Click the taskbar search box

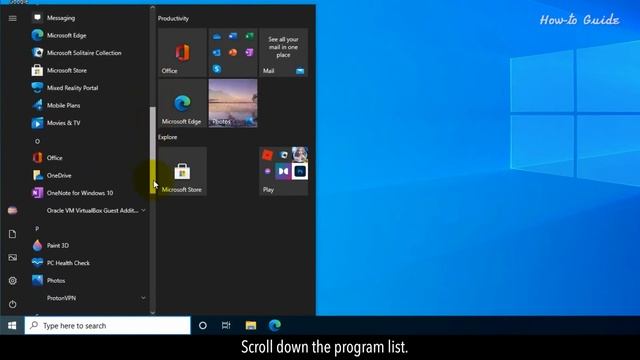pos(107,325)
